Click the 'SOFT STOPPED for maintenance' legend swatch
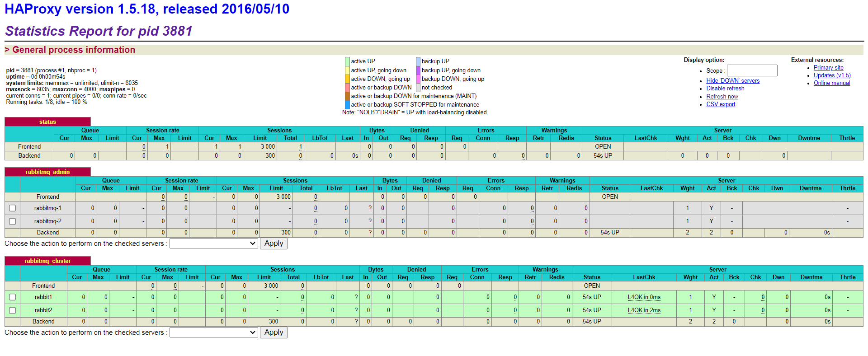868x356 pixels. 347,105
